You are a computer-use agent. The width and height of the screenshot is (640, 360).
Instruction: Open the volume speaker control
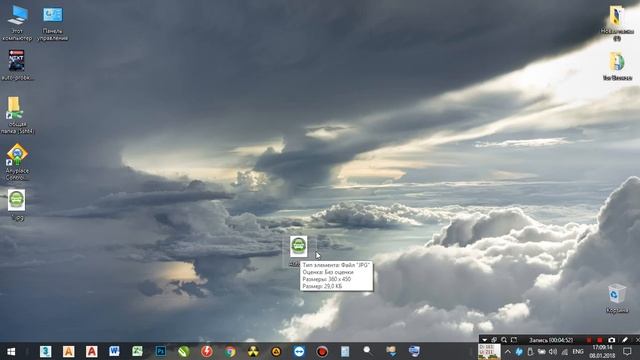(x=553, y=351)
